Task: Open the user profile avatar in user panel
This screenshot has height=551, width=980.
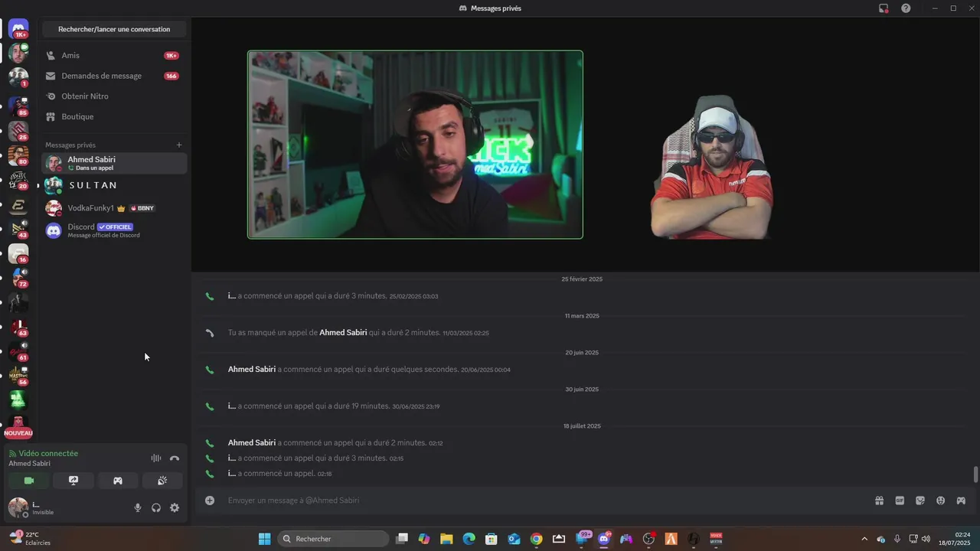Action: (18, 507)
